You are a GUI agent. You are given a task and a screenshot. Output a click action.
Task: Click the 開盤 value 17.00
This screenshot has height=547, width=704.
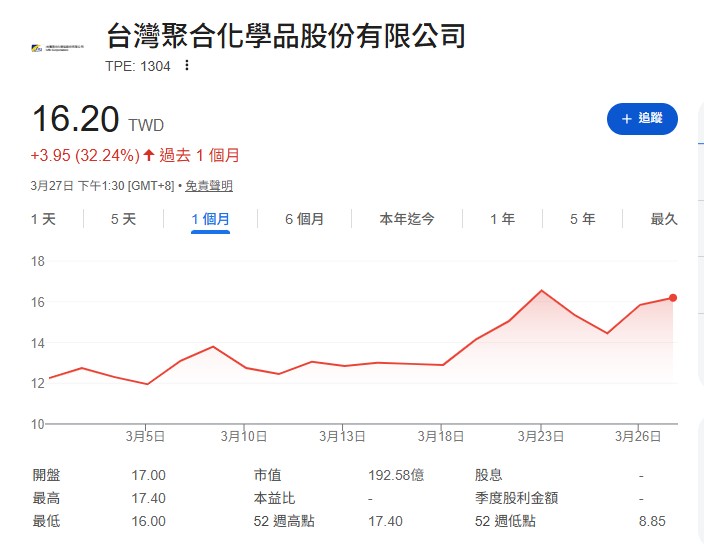pos(148,475)
